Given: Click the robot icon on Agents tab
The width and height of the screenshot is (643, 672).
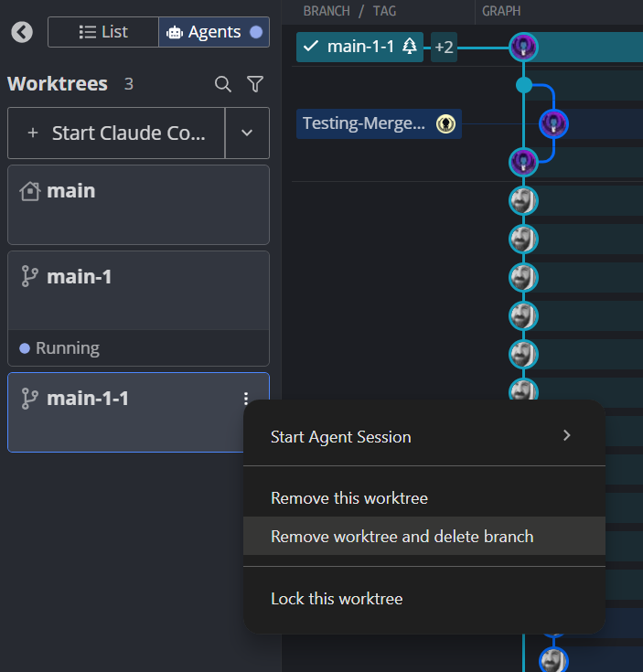Looking at the screenshot, I should pyautogui.click(x=175, y=33).
